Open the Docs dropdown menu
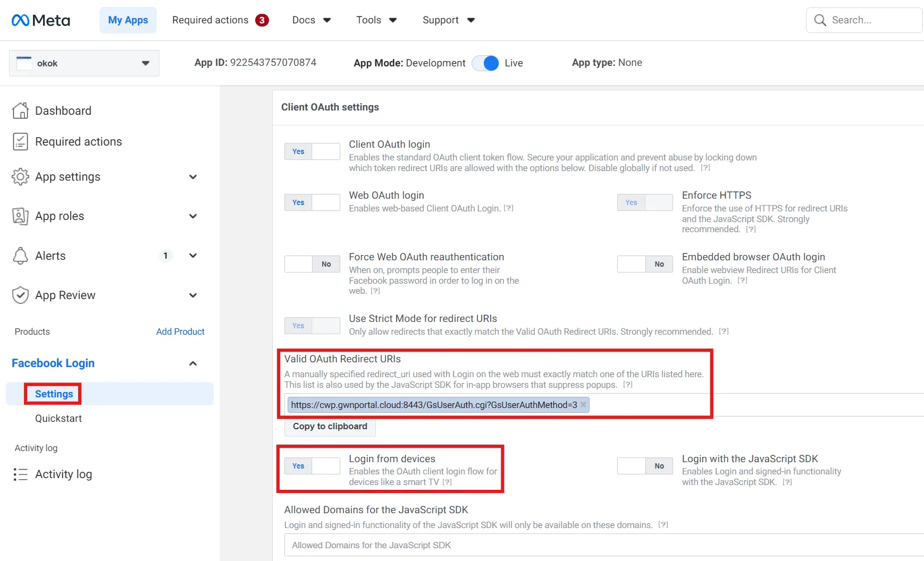 click(x=312, y=20)
